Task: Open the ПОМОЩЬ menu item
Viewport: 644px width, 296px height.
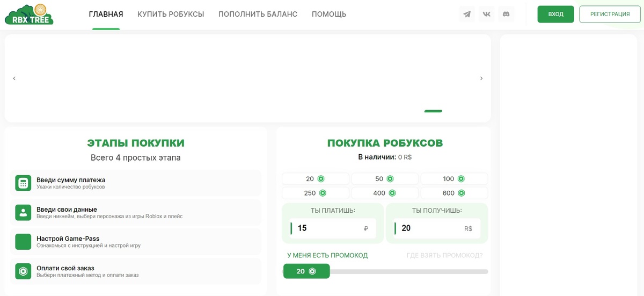Action: [x=329, y=15]
